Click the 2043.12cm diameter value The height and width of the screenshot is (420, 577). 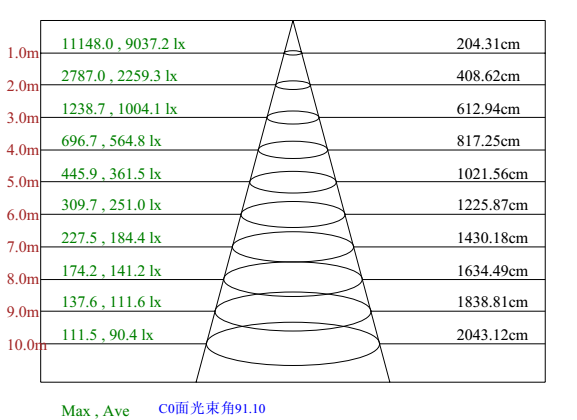[492, 335]
